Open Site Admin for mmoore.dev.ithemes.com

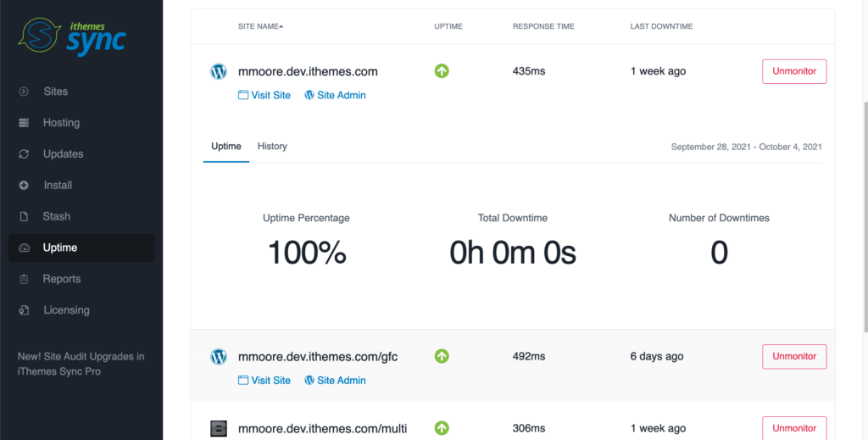pos(336,95)
